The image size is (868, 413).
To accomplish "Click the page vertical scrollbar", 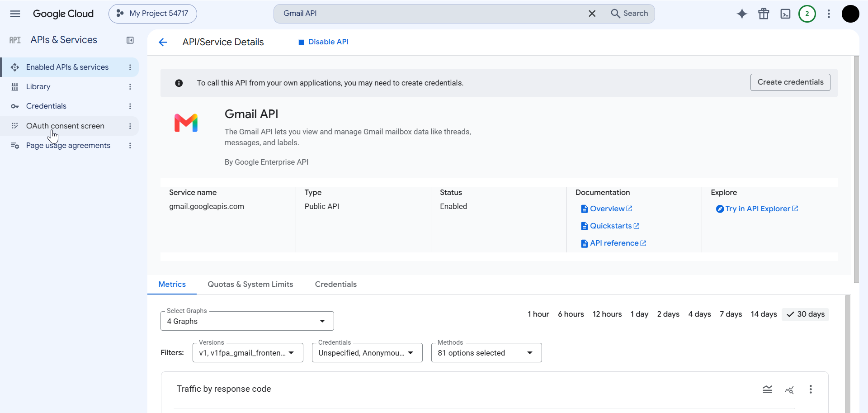I will (x=856, y=170).
